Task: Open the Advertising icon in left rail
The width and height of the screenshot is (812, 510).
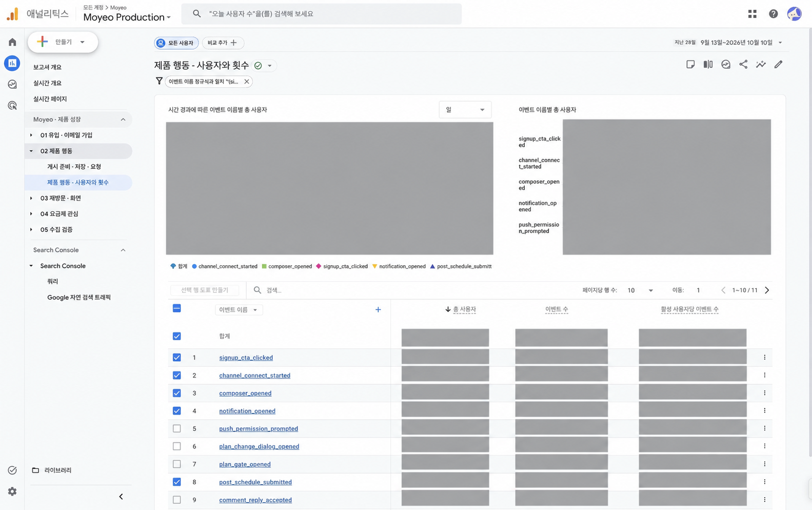Action: [12, 105]
